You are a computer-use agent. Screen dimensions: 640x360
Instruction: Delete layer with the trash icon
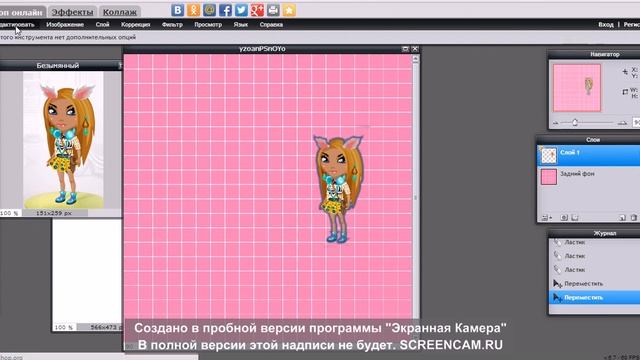coord(633,218)
